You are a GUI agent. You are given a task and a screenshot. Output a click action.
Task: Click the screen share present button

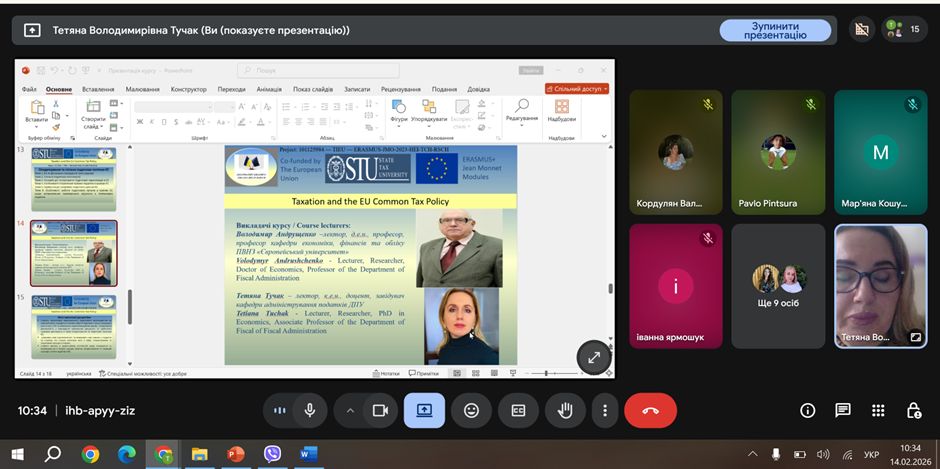[424, 410]
